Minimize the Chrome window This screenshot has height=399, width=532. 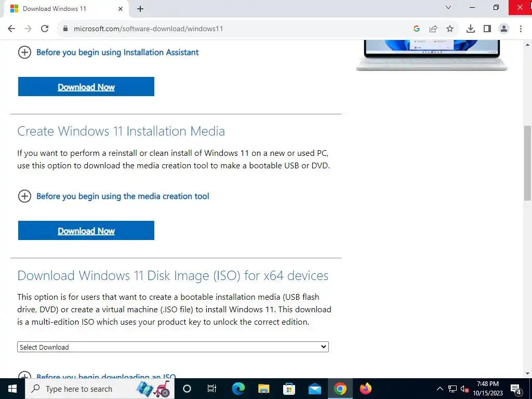472,7
